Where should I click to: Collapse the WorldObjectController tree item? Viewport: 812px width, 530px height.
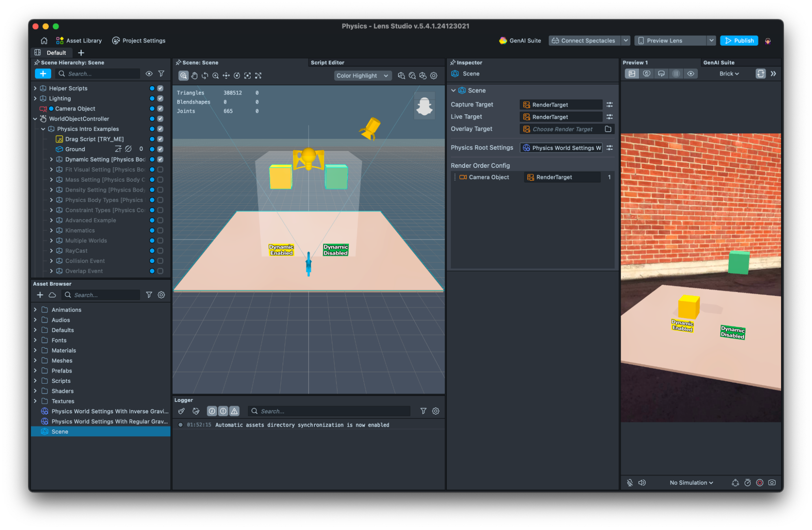[35, 119]
